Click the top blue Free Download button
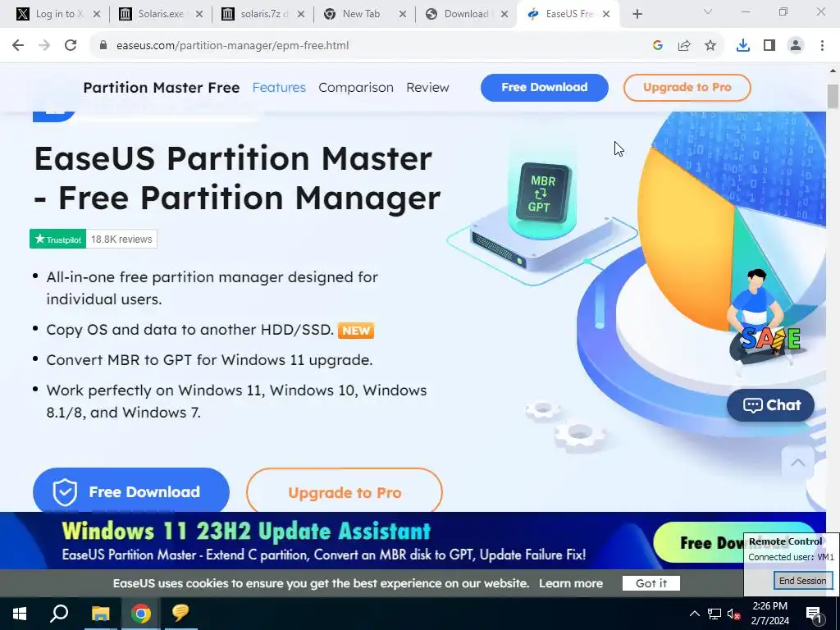Image resolution: width=840 pixels, height=630 pixels. (545, 87)
